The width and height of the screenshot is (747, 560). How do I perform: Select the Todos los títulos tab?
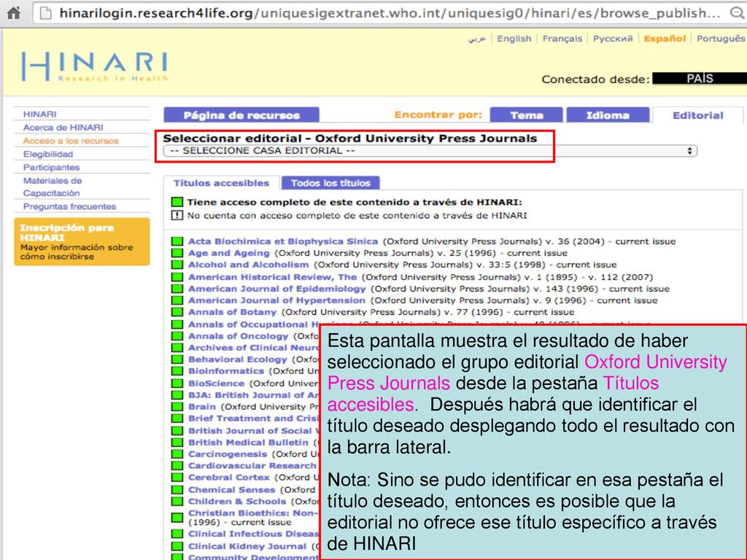pyautogui.click(x=330, y=183)
